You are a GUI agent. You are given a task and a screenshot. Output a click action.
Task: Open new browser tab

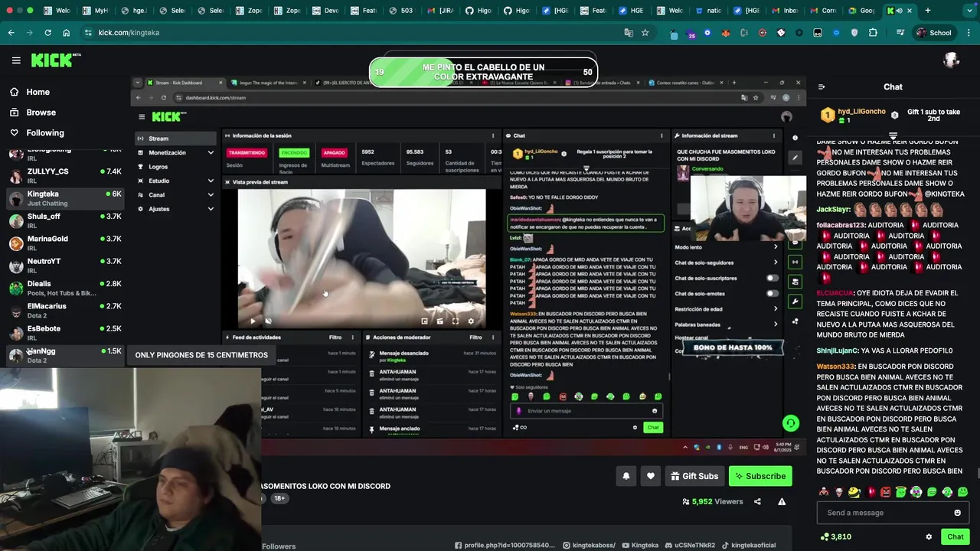pyautogui.click(x=928, y=11)
